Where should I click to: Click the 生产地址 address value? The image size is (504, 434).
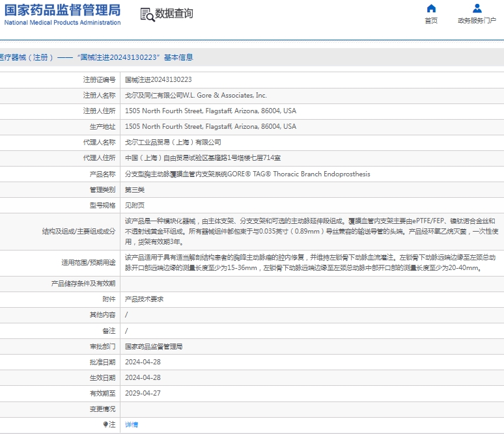coord(210,127)
